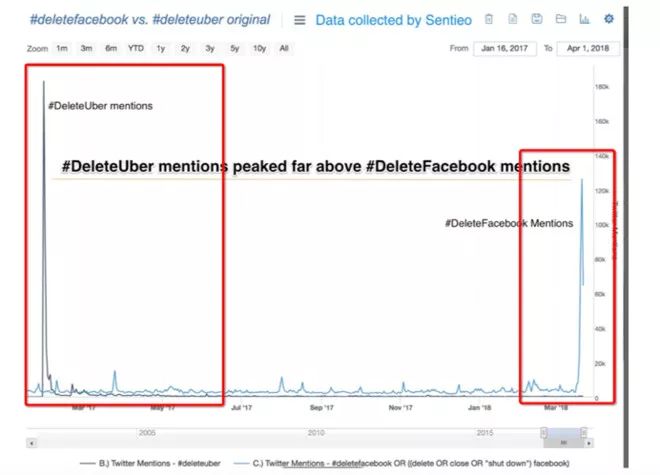Choose the 1y zoom range
This screenshot has width=660, height=475.
coord(160,48)
